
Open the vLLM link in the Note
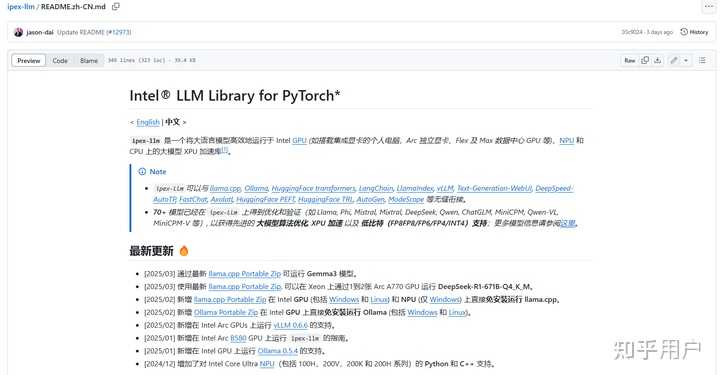(x=445, y=188)
